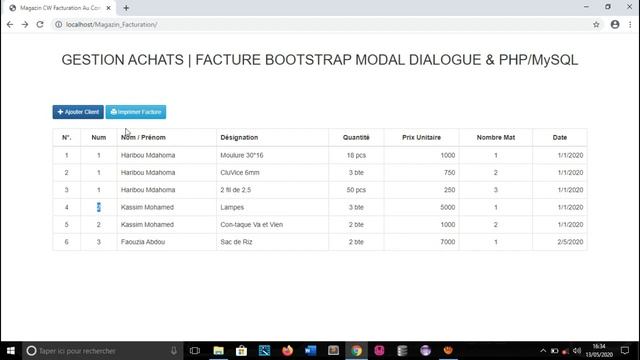Click the highlighted Num cell in row 4
Viewport: 640px width, 360px height.
pyautogui.click(x=99, y=207)
